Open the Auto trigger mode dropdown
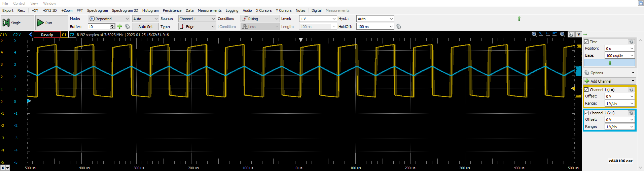 click(145, 19)
